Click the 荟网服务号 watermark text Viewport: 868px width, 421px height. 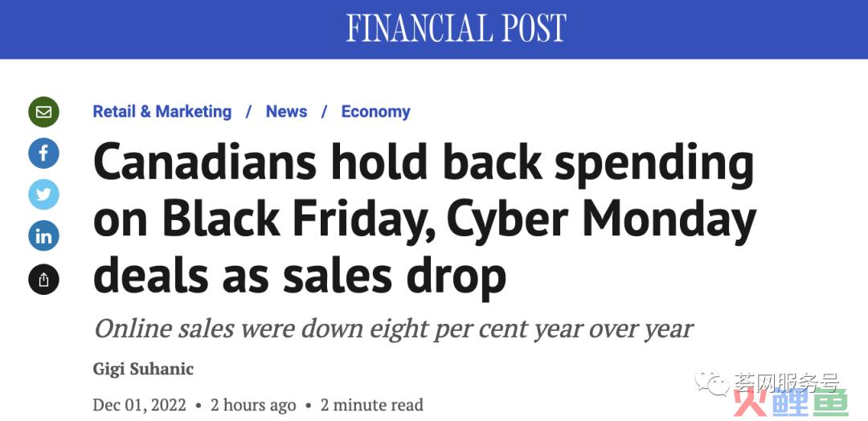787,382
